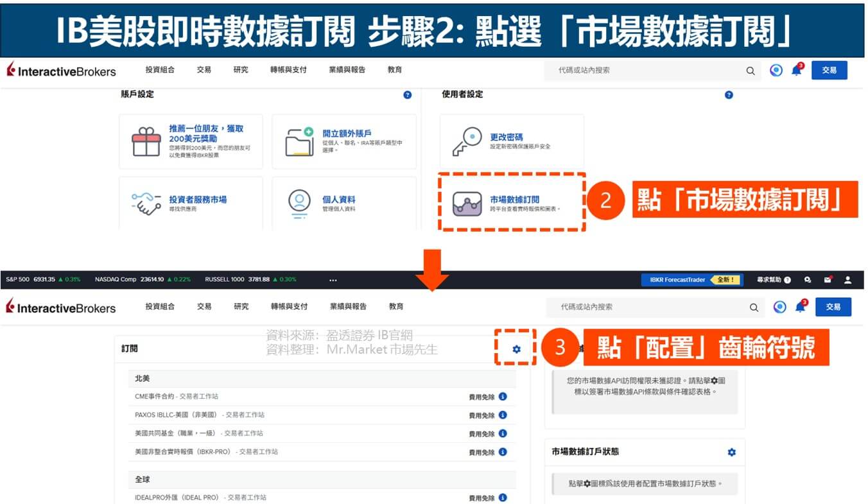The width and height of the screenshot is (868, 504).
Task: Click the gear configure icon beside 訂閱 header
Action: click(517, 349)
